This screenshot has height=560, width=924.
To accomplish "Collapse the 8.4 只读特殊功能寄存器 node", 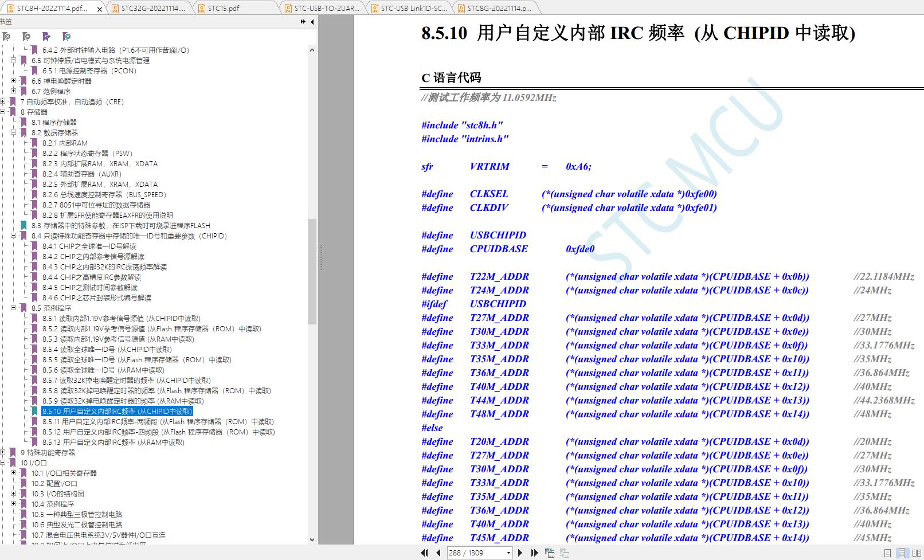I will 14,236.
